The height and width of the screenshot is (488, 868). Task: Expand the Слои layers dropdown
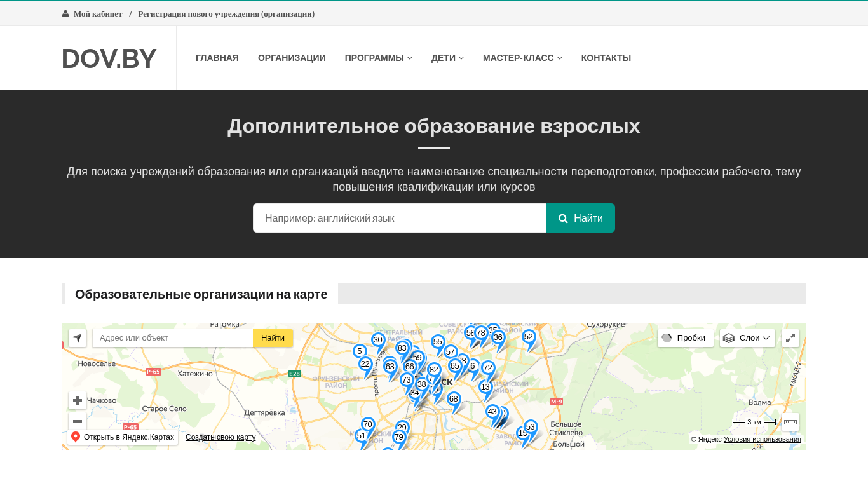pos(747,338)
